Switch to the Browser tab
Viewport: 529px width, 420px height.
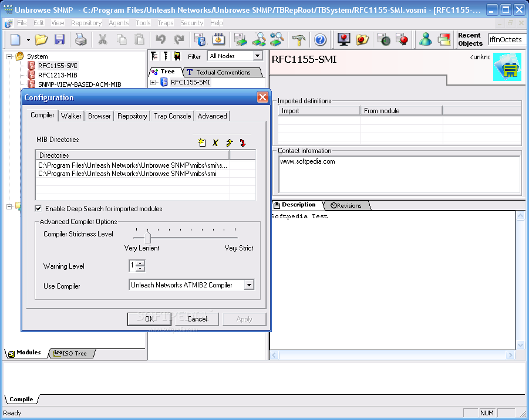[x=99, y=116]
